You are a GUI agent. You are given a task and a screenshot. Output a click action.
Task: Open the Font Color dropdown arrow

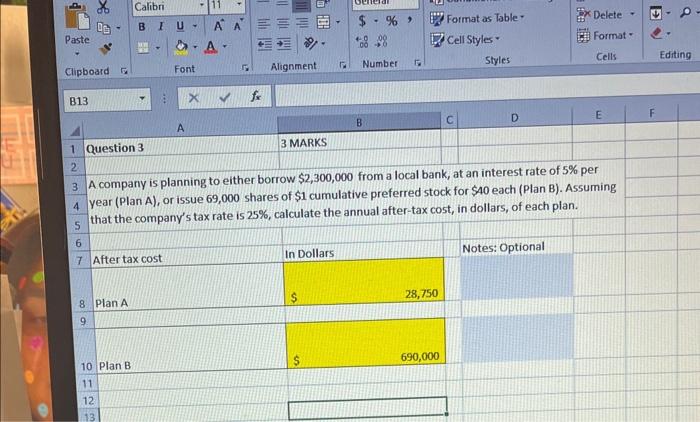225,46
